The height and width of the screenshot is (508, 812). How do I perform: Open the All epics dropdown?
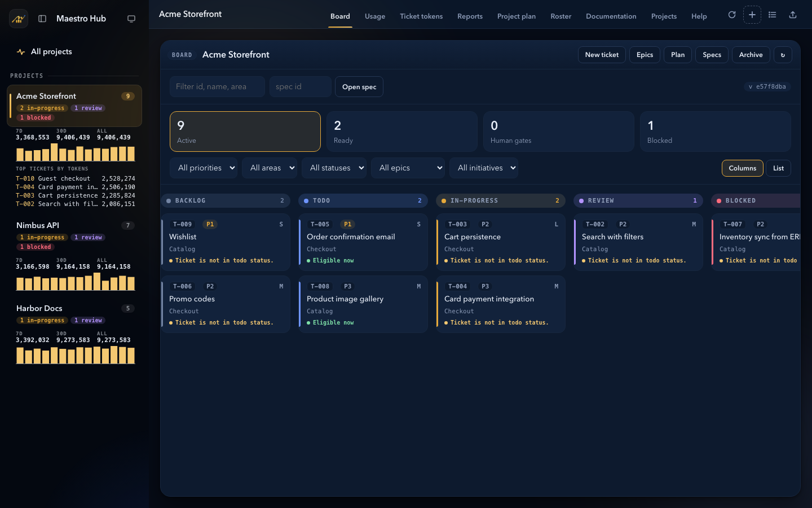[408, 168]
